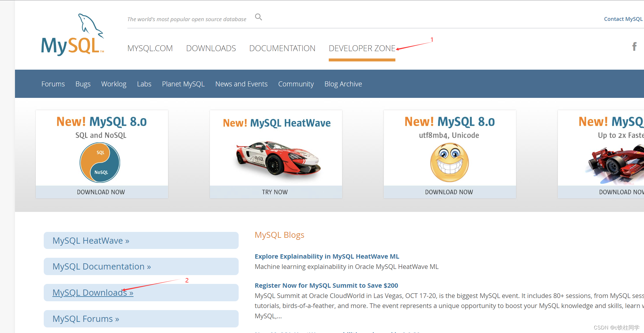The image size is (644, 333).
Task: Open News and Events menu item
Action: point(242,84)
